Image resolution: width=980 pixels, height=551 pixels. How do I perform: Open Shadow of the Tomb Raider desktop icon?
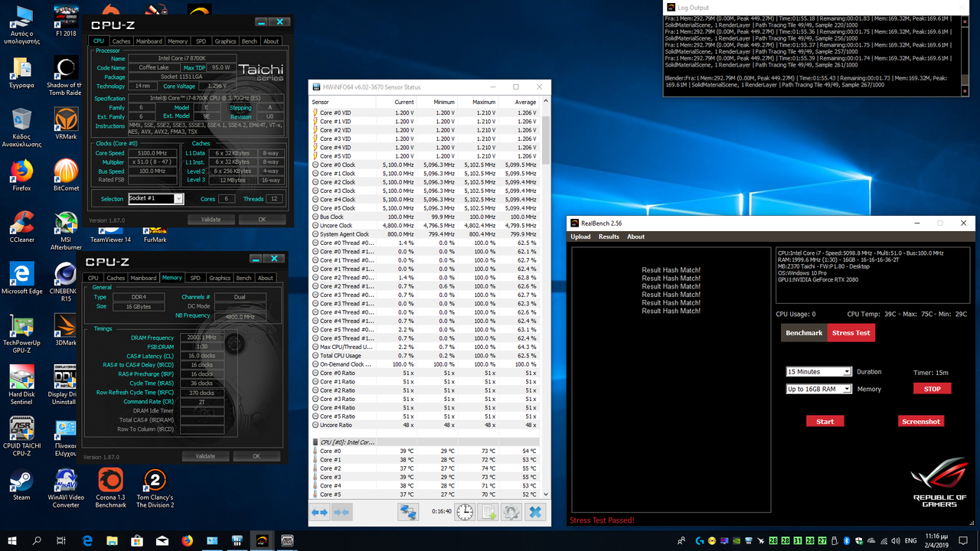coord(65,76)
